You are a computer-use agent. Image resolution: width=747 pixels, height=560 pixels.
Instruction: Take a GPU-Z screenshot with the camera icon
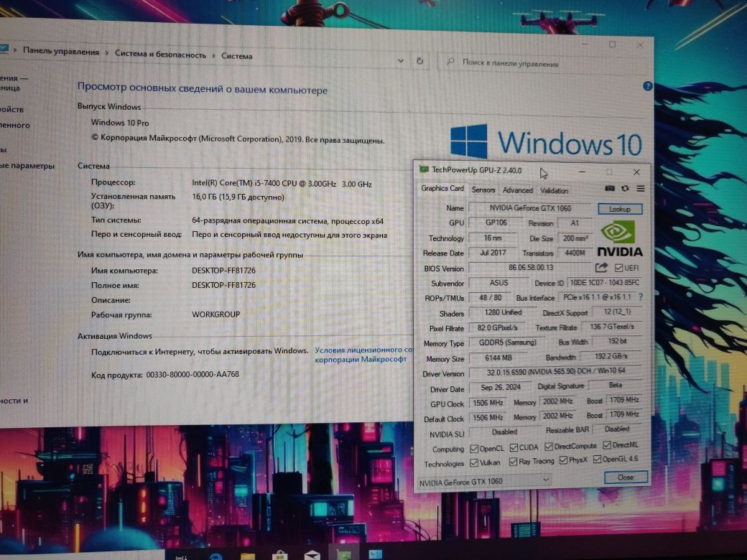pos(610,189)
